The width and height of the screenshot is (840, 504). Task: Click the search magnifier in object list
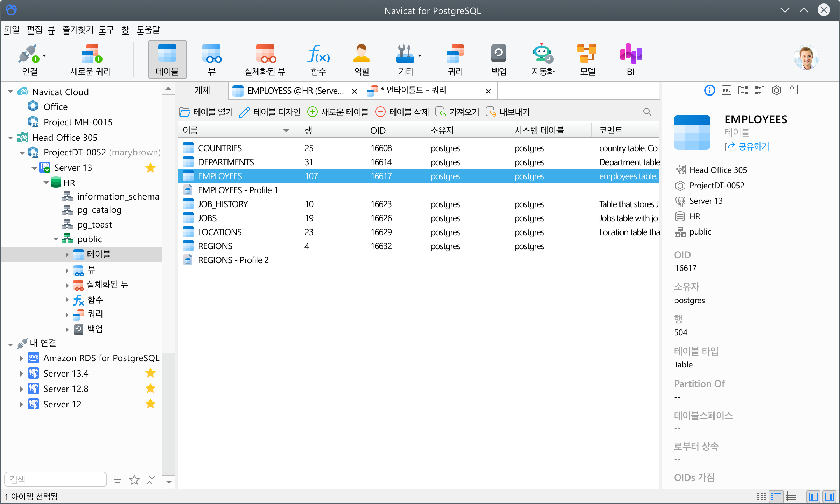coord(647,112)
